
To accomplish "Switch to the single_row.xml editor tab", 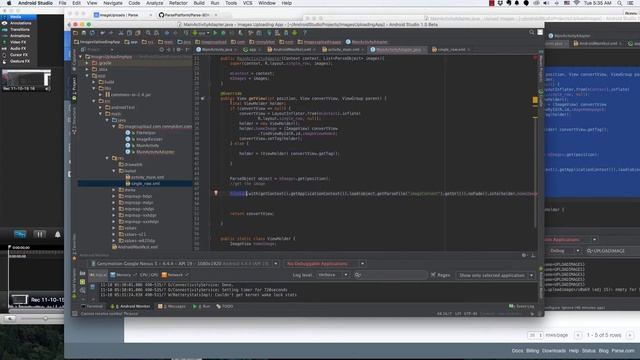I will [451, 49].
